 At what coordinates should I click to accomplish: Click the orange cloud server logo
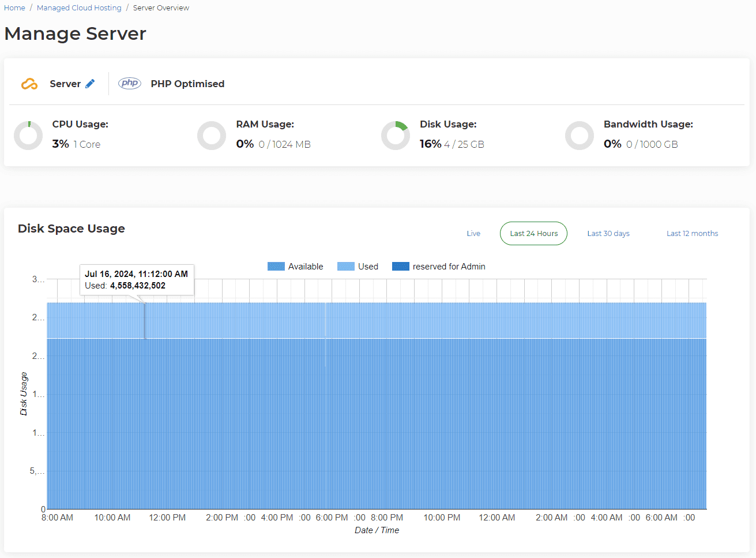click(29, 84)
